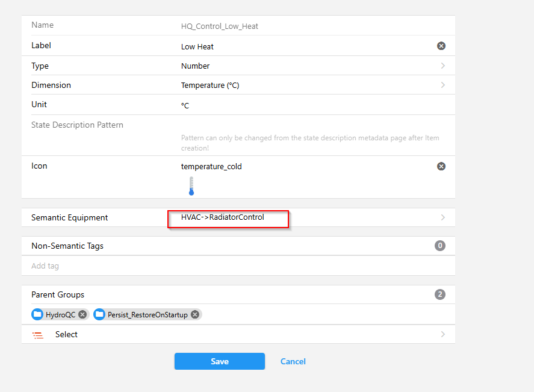Clear the temperature_cold icon value
Screen dimensions: 534x392
coord(441,166)
